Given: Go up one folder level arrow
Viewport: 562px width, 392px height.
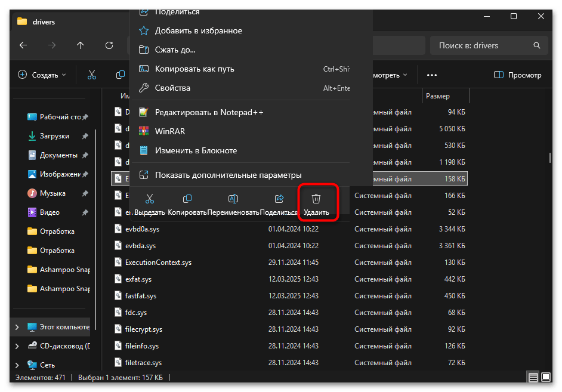Looking at the screenshot, I should click(81, 45).
